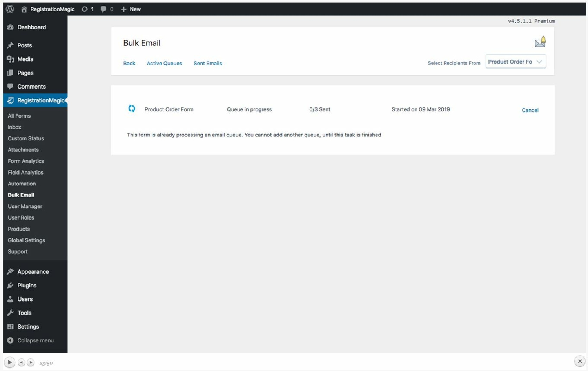Go to Products submenu
Viewport: 588px width, 371px height.
[x=19, y=229]
